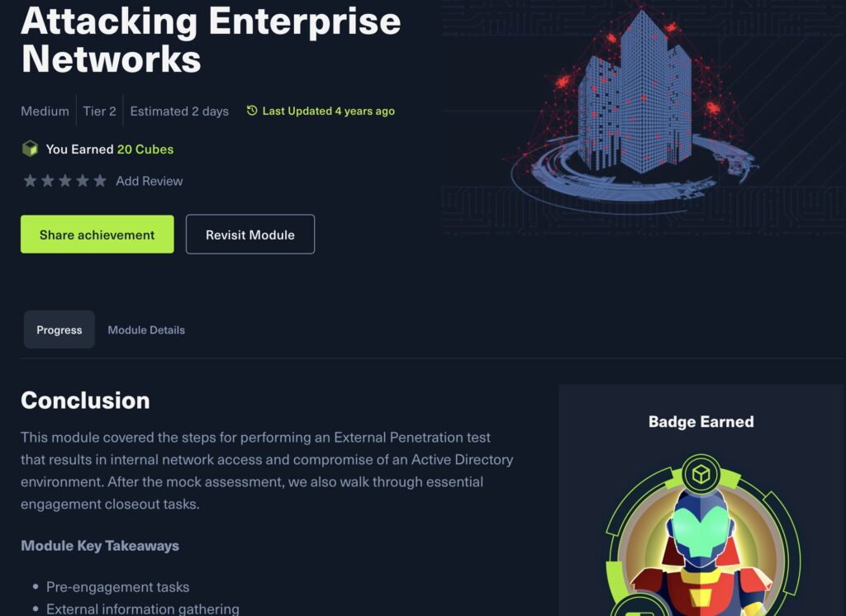
Task: Click the history clock icon near Last Updated
Action: [x=250, y=110]
